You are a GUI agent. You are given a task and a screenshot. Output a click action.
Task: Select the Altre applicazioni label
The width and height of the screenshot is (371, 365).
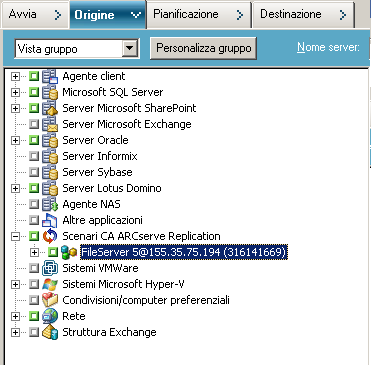point(103,220)
